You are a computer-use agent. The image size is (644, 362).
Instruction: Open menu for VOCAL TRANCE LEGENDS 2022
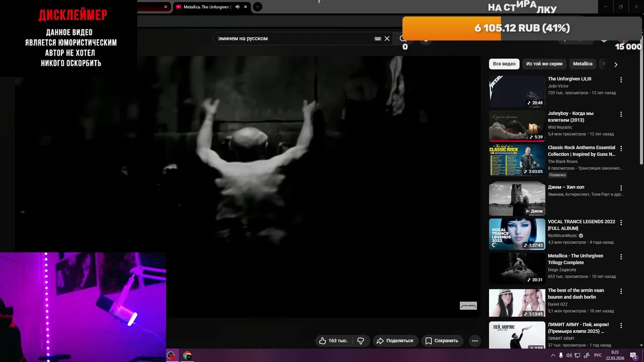coord(621,223)
